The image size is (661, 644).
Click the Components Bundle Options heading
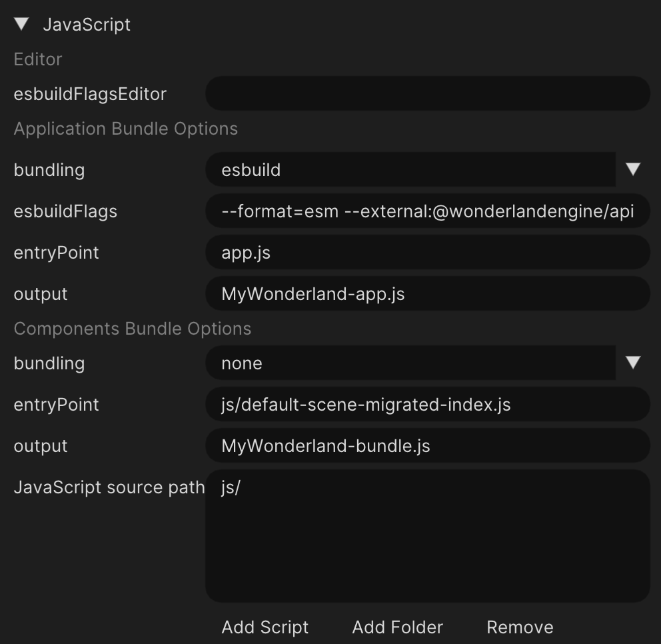click(x=133, y=329)
